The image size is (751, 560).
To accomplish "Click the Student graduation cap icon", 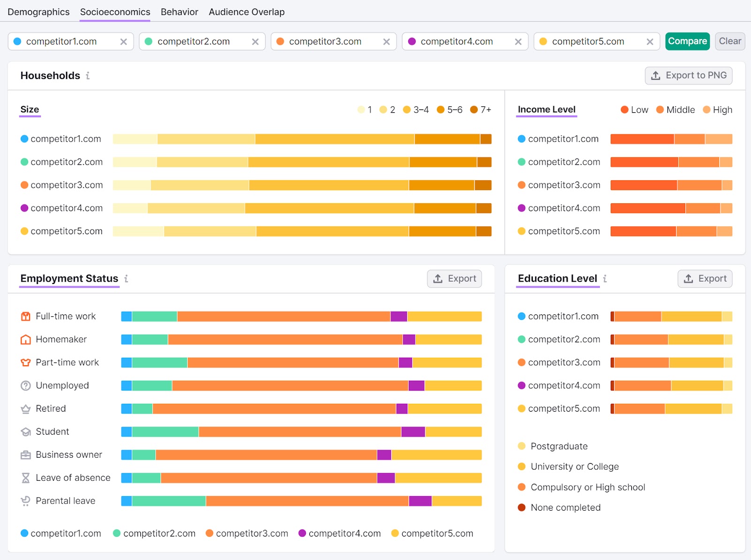I will [25, 431].
